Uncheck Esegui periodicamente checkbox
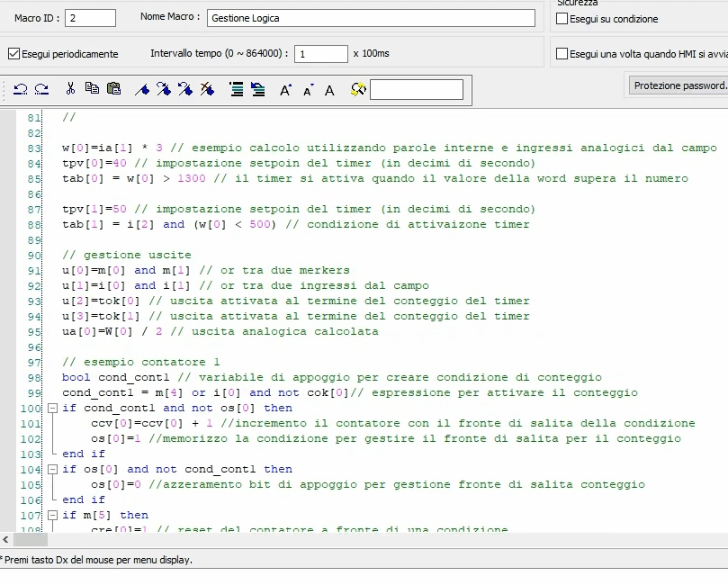Screen dimensions: 728x585 [13, 54]
